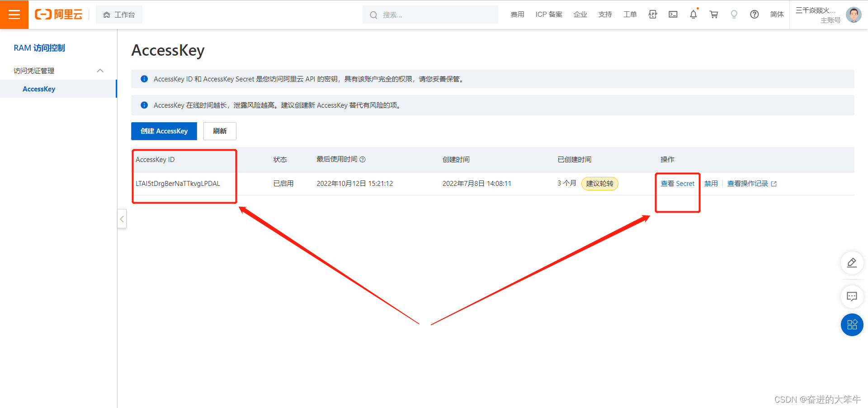
Task: Click the 建议轮转 tag
Action: (x=599, y=184)
